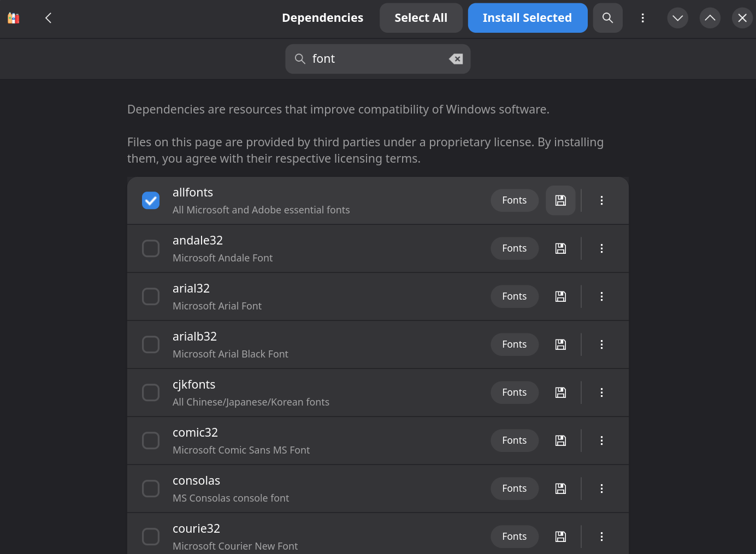
Task: Click Install Selected button
Action: (527, 18)
